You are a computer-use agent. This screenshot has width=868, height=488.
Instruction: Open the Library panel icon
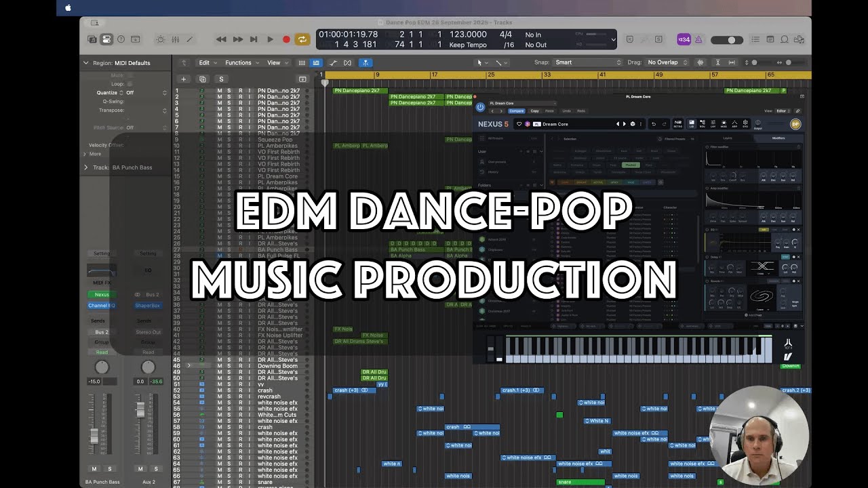(x=92, y=39)
